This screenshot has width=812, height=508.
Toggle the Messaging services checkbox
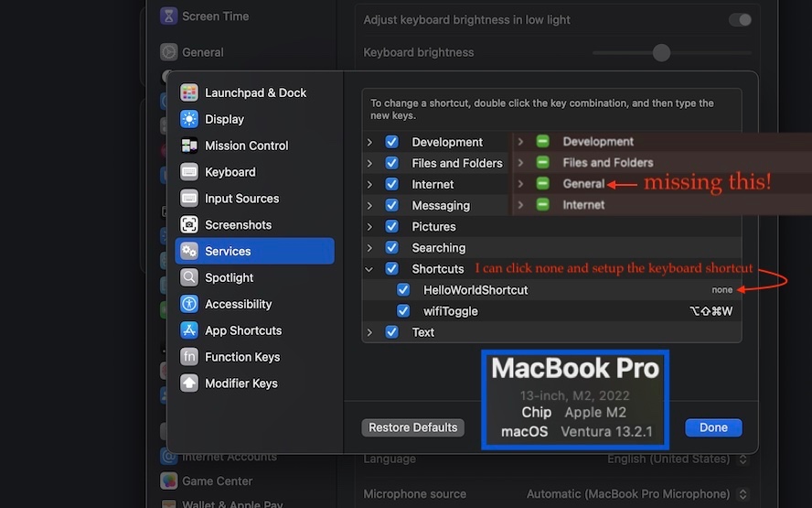392,205
